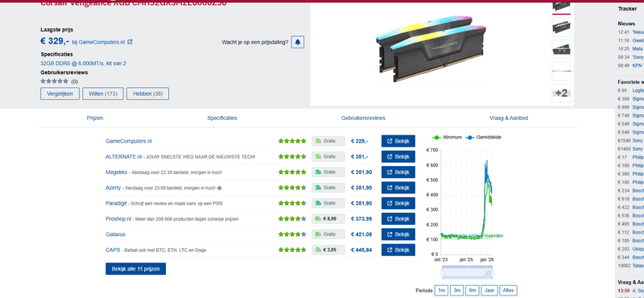The image size is (644, 298).
Task: Set chart period to 1m
Action: point(441,290)
